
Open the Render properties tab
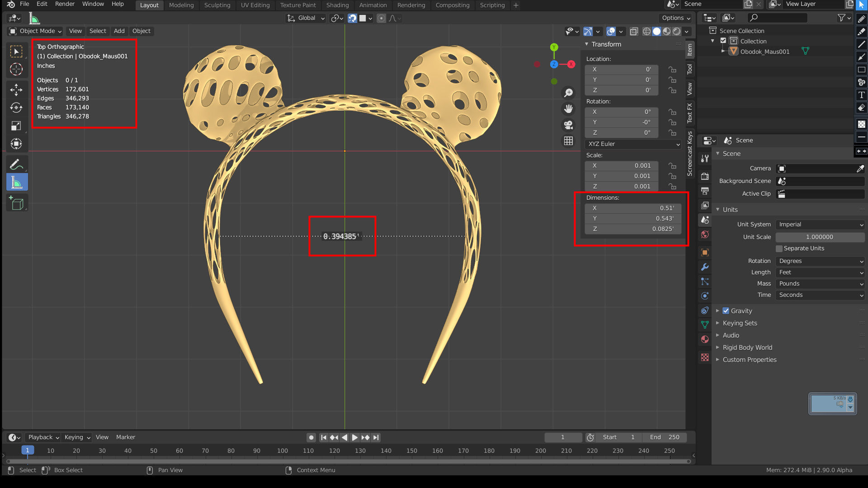pos(705,176)
